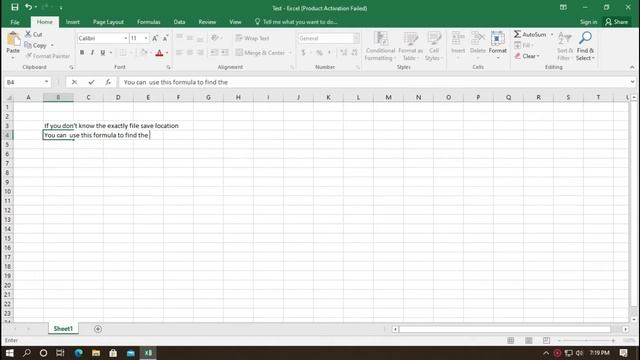Open the Font Color dropdown arrow
The image size is (640, 360).
[167, 53]
